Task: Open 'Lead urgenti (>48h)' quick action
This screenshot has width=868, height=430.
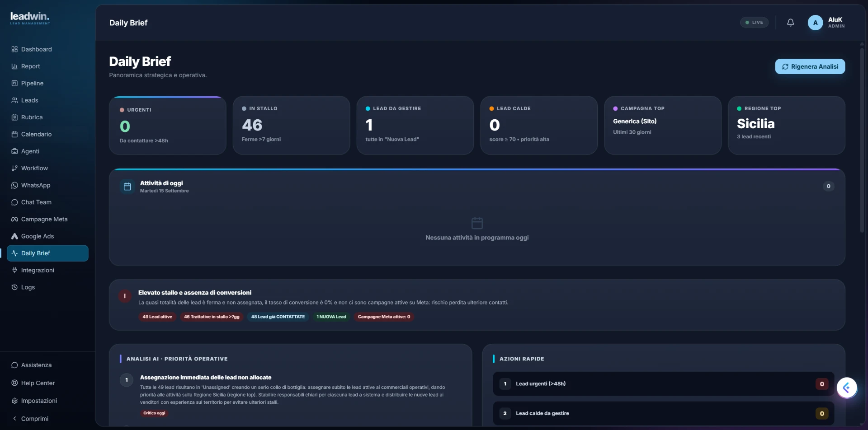Action: click(664, 384)
